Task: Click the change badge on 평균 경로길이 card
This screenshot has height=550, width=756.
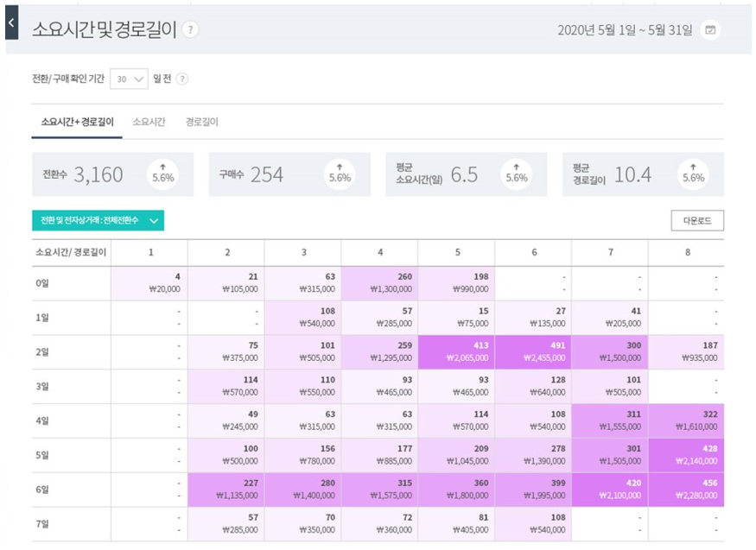Action: point(693,174)
